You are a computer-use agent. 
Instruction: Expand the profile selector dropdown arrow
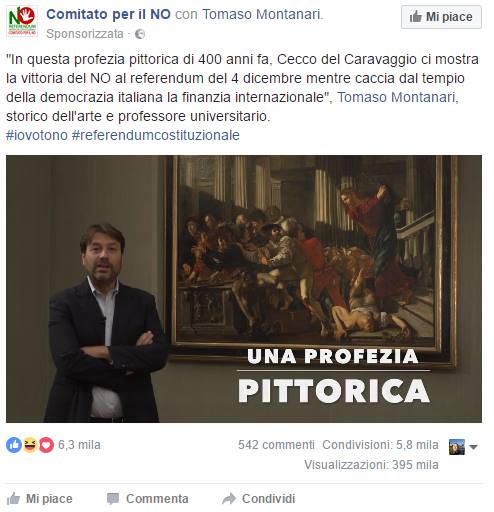473,447
